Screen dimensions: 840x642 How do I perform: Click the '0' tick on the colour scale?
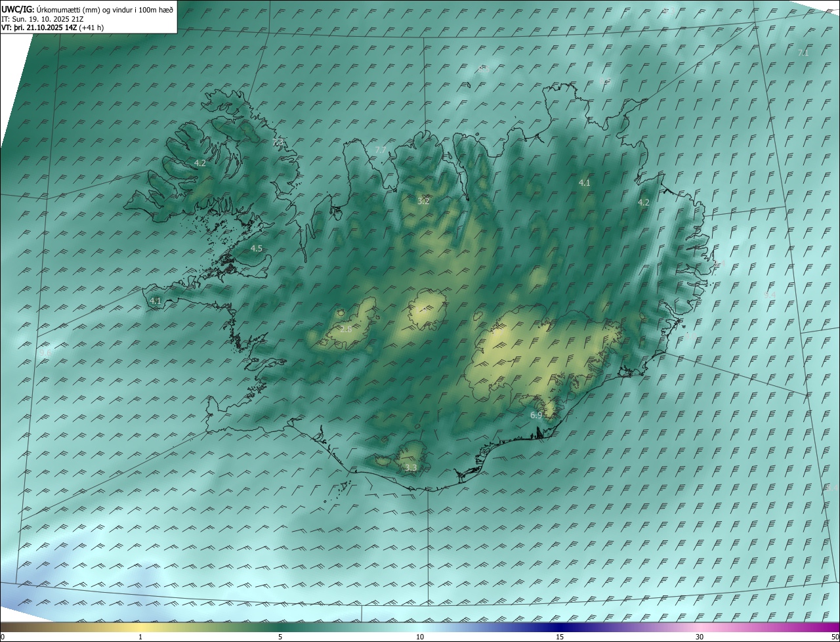click(3, 637)
